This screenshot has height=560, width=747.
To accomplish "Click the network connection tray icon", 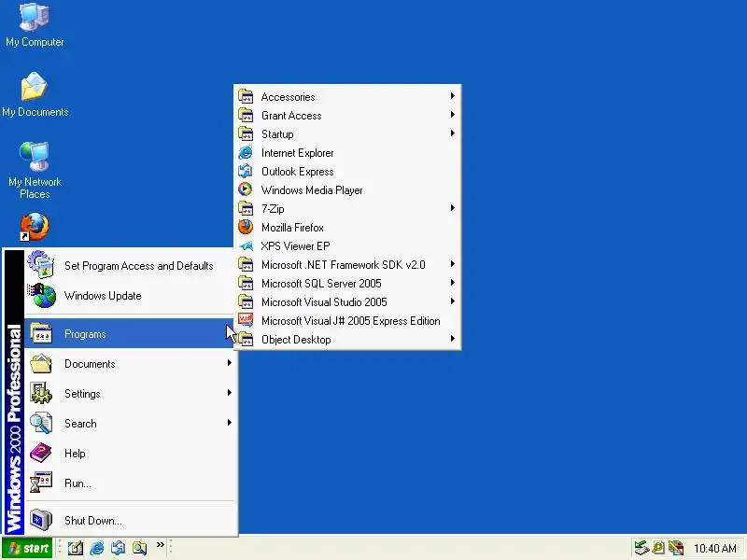I will 641,548.
